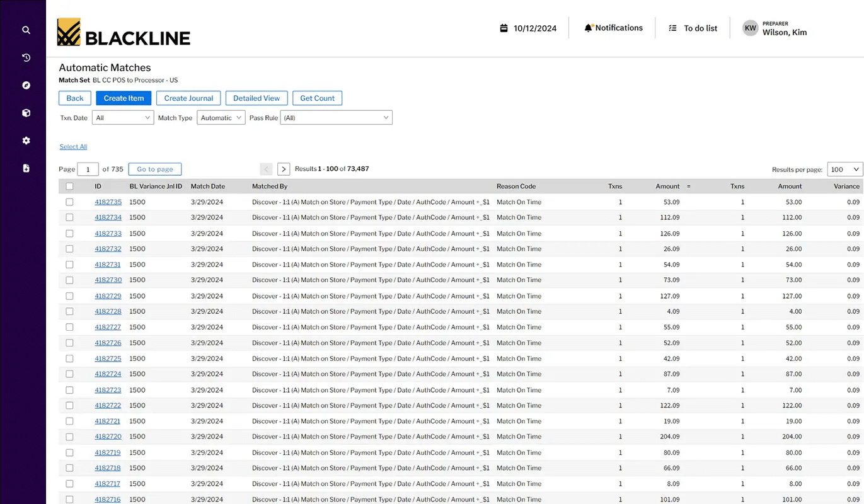Open match ID 4182722 link
The height and width of the screenshot is (504, 864).
[x=108, y=406]
